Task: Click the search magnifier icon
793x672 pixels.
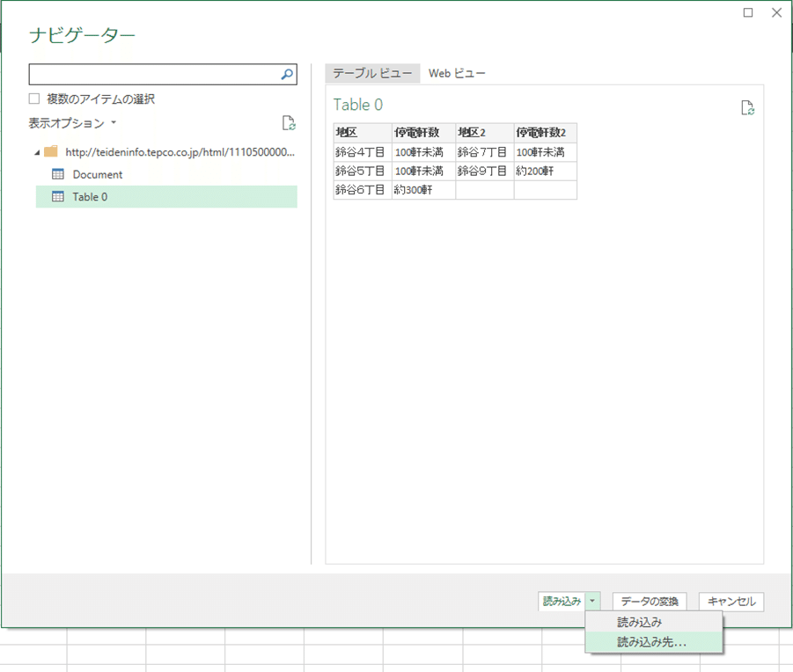Action: tap(287, 75)
